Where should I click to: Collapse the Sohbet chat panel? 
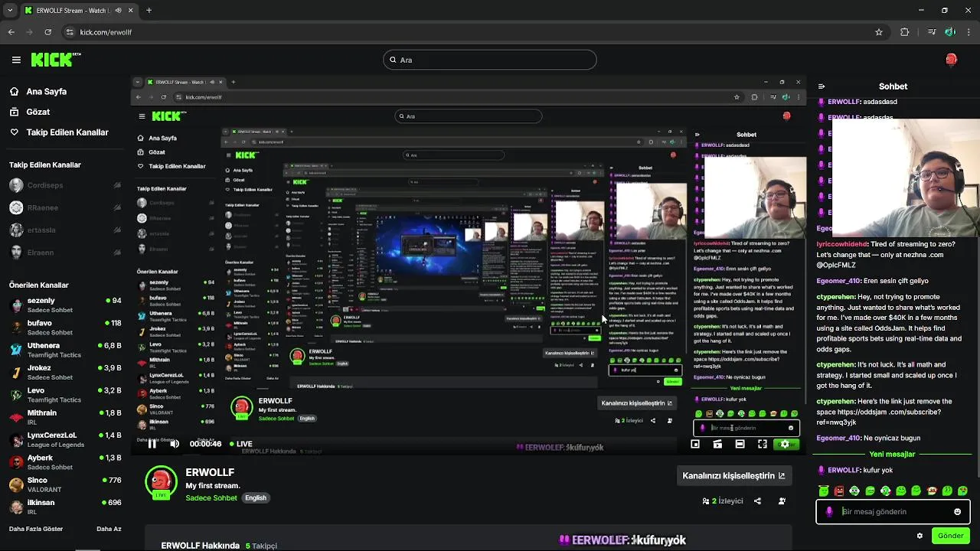point(822,86)
